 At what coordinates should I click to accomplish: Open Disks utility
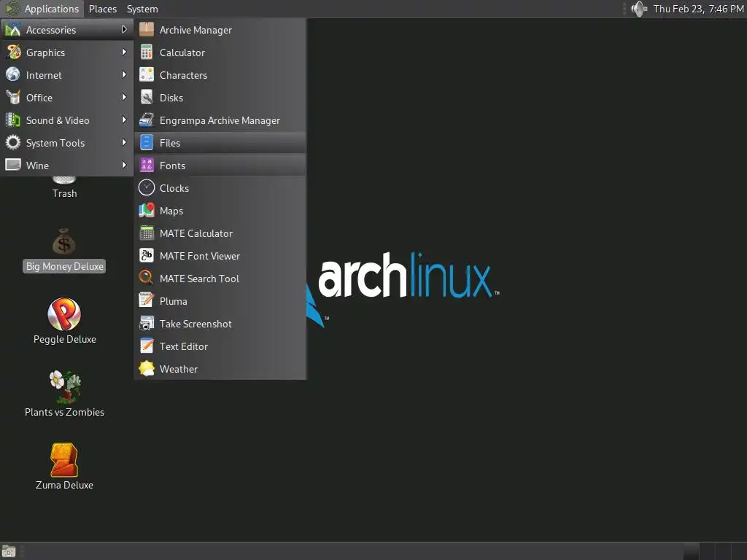click(x=220, y=98)
